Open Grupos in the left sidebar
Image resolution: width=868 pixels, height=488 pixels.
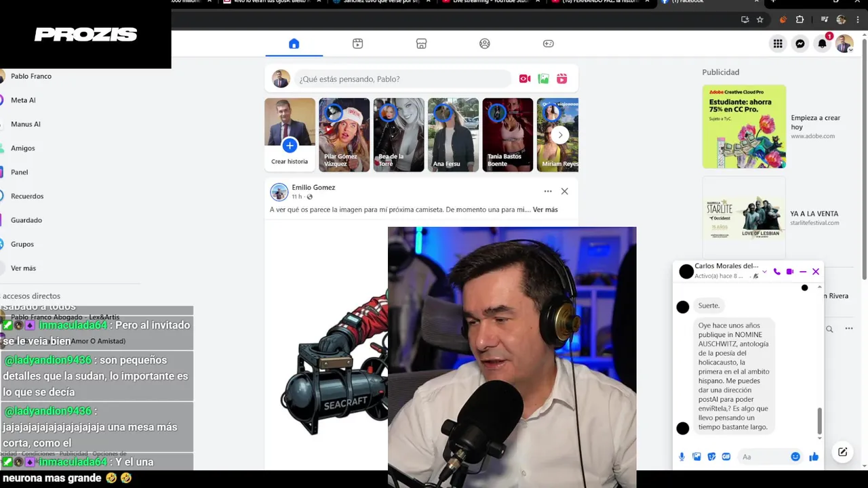click(x=22, y=244)
